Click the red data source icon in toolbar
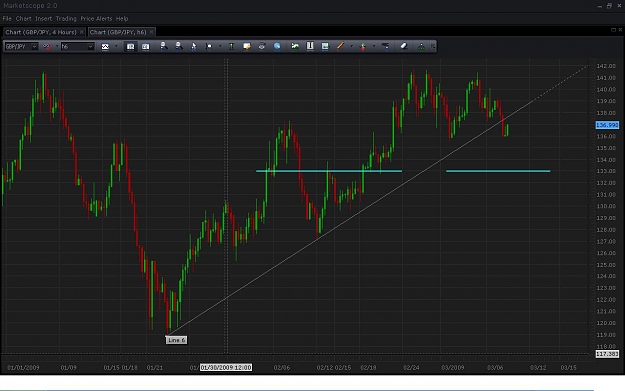625x391 pixels. (47, 47)
